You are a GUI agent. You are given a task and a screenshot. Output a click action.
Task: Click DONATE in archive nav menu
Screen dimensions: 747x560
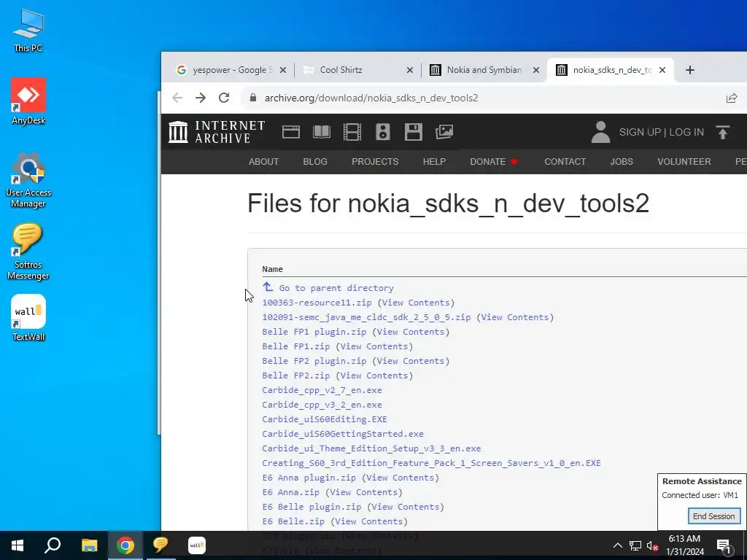[494, 161]
